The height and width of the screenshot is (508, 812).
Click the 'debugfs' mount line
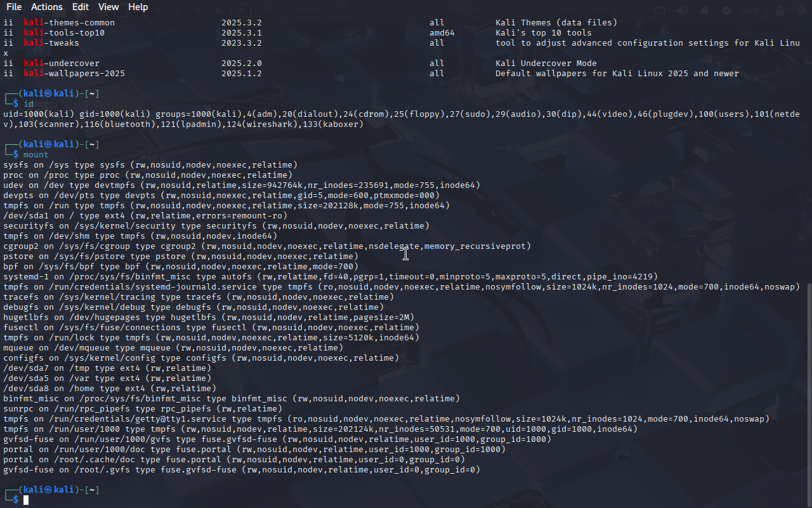pos(193,307)
